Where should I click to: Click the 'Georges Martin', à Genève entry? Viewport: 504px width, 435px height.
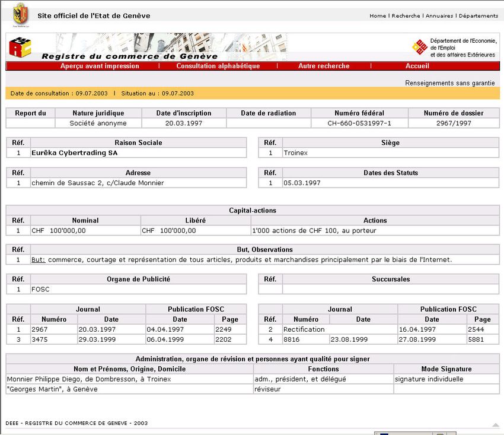pos(52,389)
